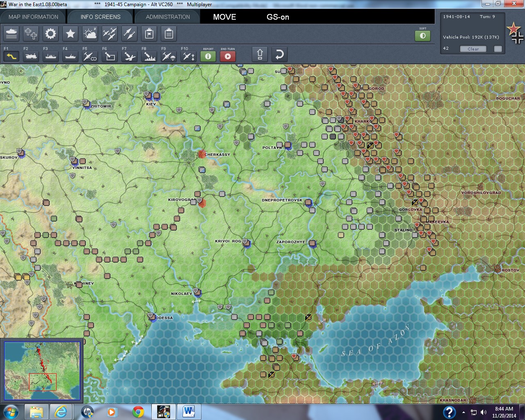Click the Vehicle Pool 192K text
The image size is (525, 420).
(471, 37)
